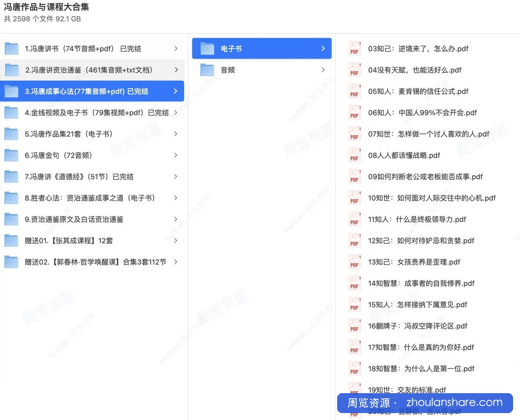Expand chevron on 音频 folder row
Screen dimensions: 520x420
pos(323,70)
